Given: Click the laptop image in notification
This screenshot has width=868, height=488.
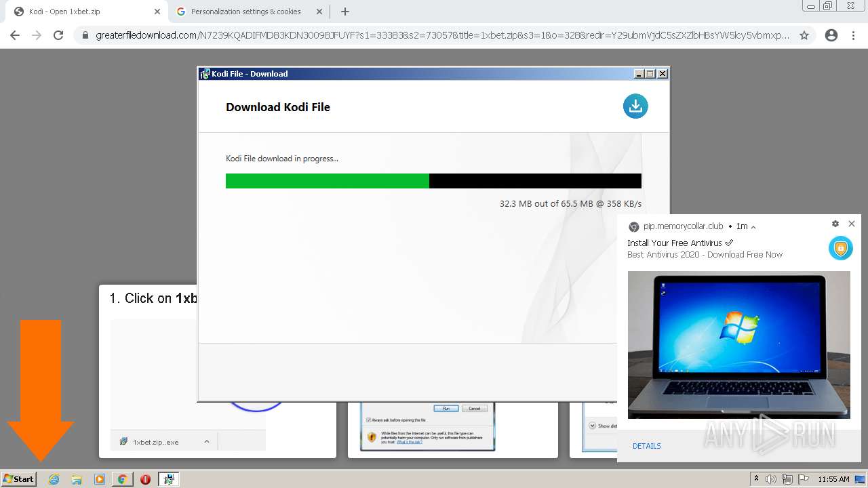Looking at the screenshot, I should coord(738,345).
